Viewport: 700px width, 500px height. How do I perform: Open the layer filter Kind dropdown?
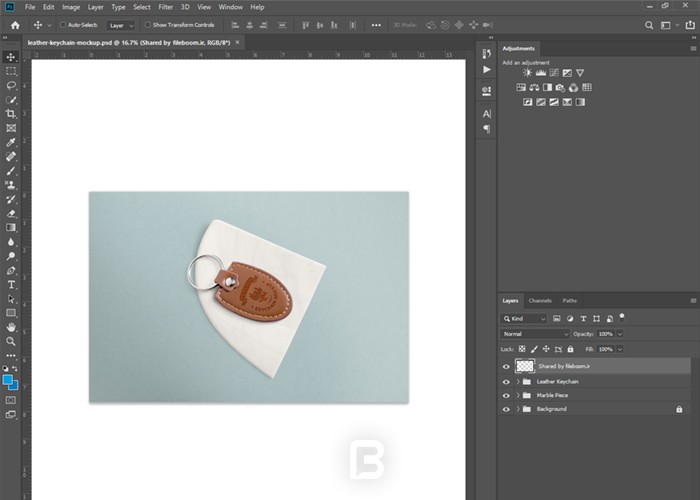click(524, 319)
